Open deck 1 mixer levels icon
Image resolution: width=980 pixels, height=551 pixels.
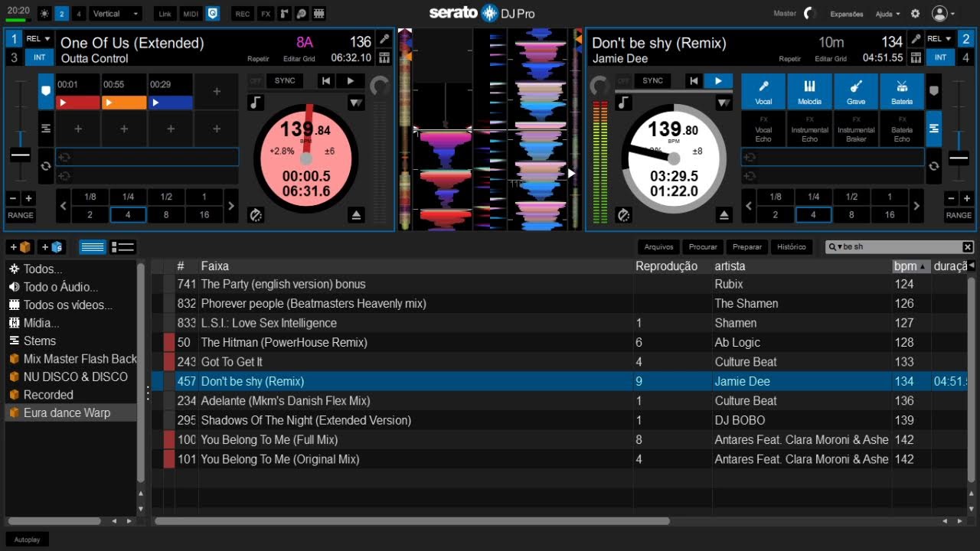pos(384,58)
